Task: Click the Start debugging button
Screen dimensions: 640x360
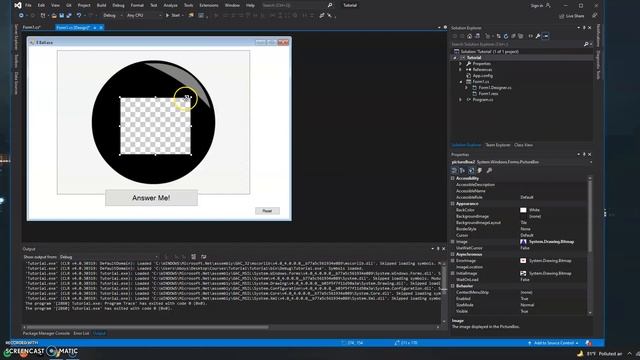Action: pyautogui.click(x=173, y=16)
